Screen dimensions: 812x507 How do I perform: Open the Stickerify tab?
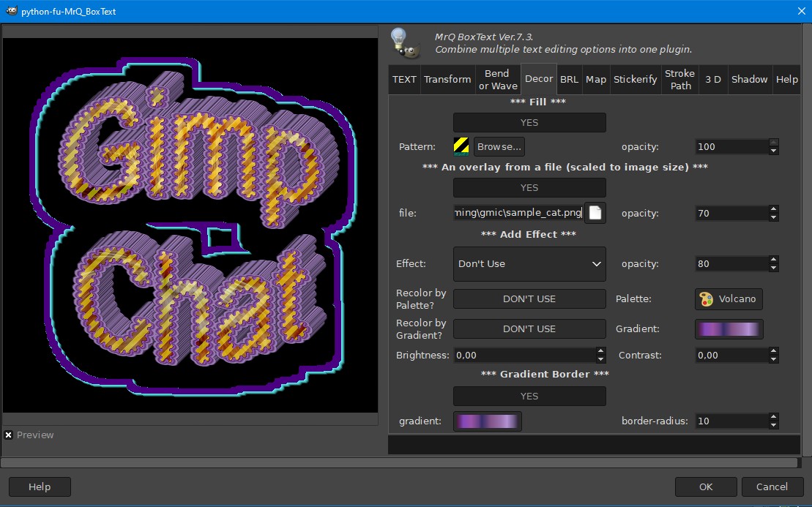(636, 79)
